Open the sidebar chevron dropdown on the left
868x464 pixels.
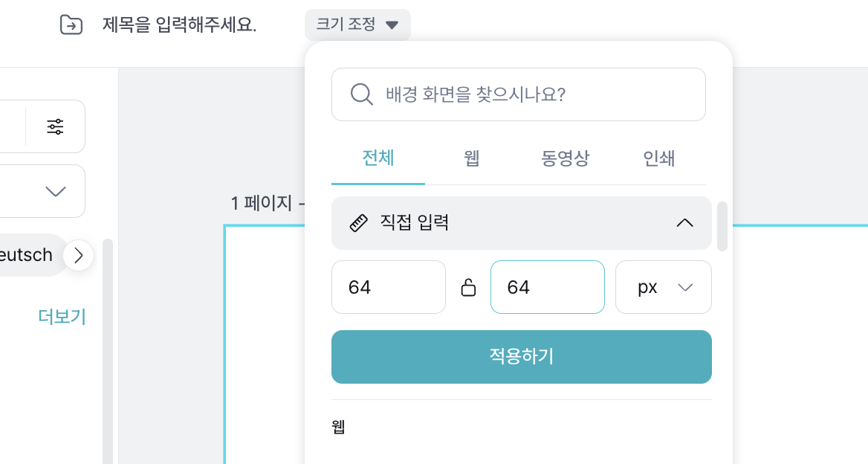click(55, 191)
